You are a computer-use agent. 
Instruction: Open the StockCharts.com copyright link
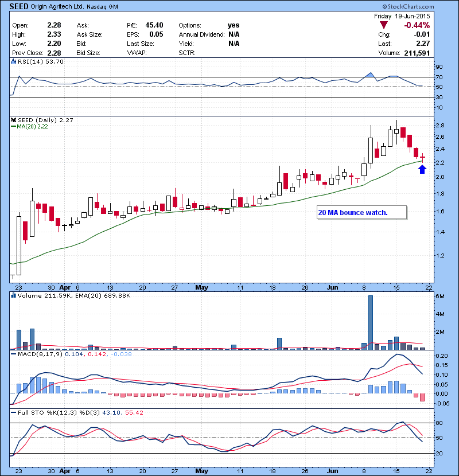tap(409, 6)
